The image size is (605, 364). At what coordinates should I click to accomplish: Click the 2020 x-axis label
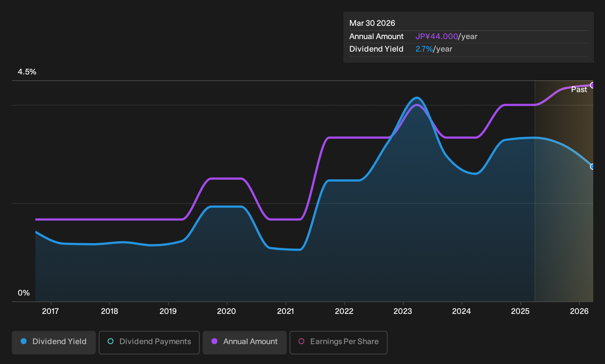point(227,311)
